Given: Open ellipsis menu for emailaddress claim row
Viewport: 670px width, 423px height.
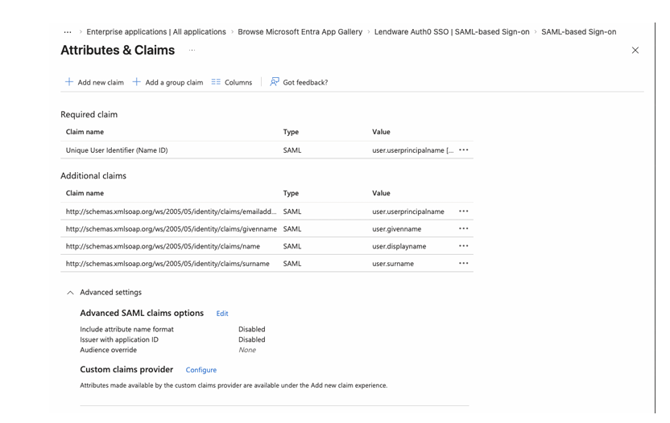Looking at the screenshot, I should tap(463, 212).
